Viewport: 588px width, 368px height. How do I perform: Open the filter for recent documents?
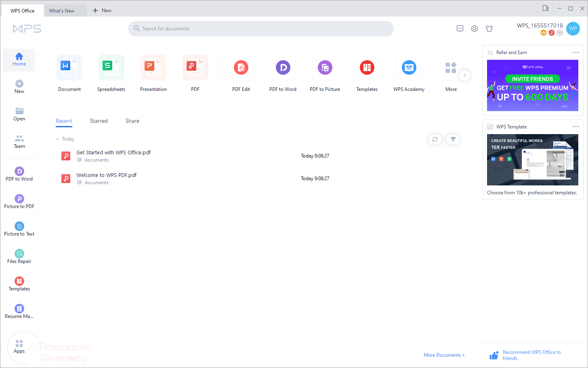[x=453, y=139]
